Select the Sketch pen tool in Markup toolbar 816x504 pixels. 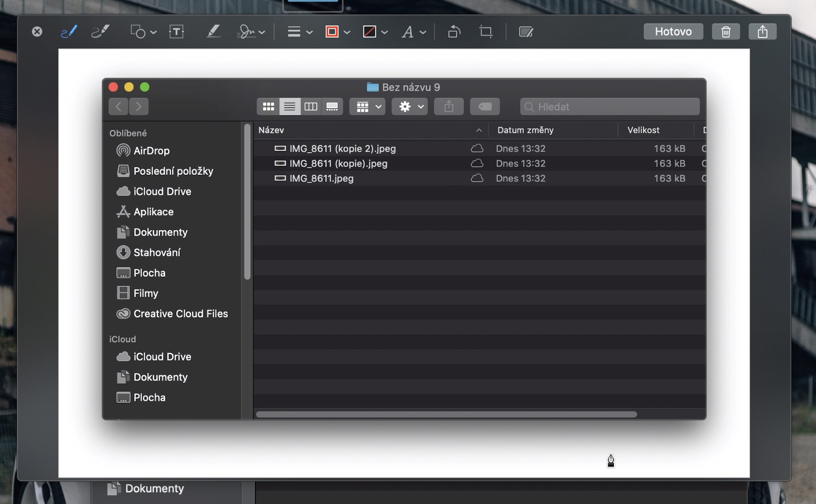(69, 32)
